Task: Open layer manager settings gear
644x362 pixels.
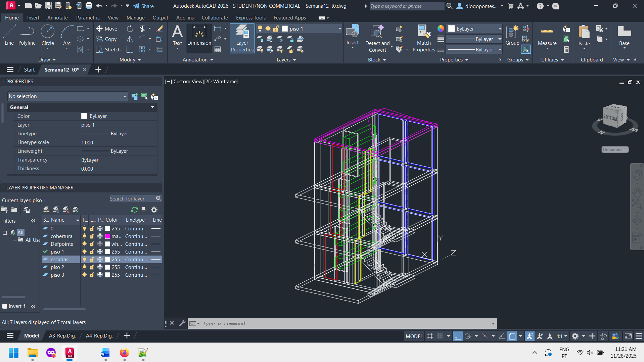Action: [154, 210]
